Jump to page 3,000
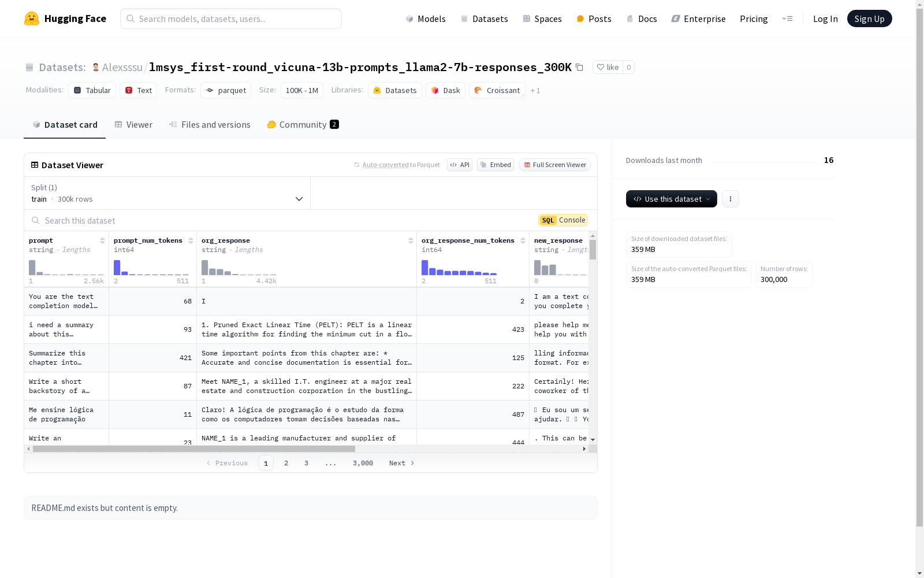Viewport: 924px width, 578px height. (363, 463)
